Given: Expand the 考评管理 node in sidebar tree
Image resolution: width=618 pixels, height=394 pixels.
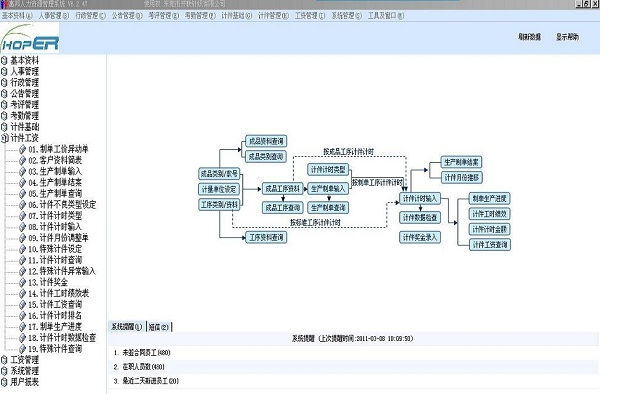Looking at the screenshot, I should tap(4, 105).
